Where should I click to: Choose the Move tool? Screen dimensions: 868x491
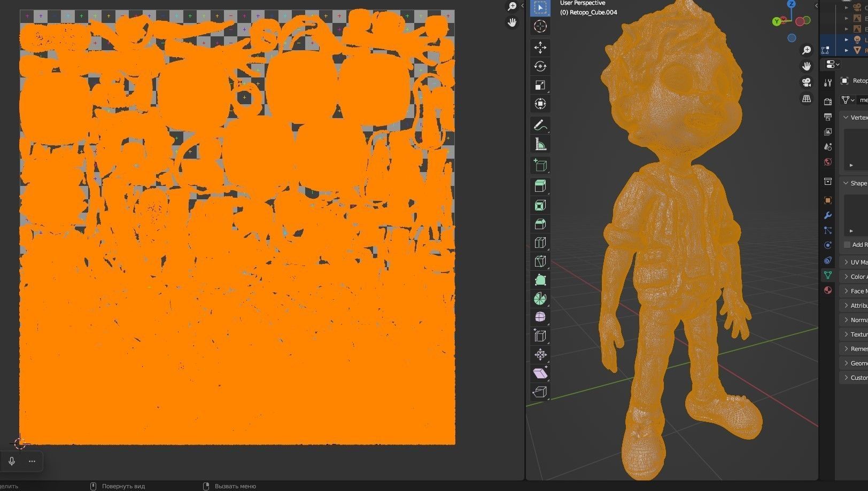tap(540, 48)
